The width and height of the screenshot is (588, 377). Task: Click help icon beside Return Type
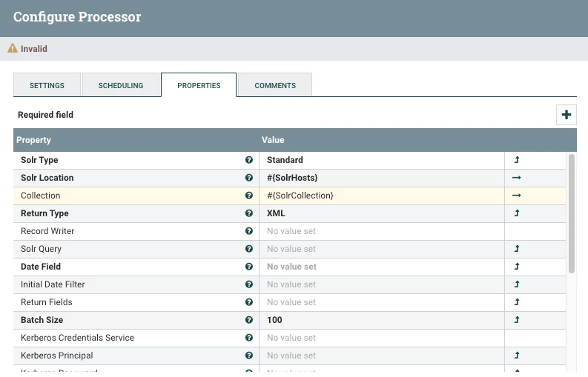[249, 213]
